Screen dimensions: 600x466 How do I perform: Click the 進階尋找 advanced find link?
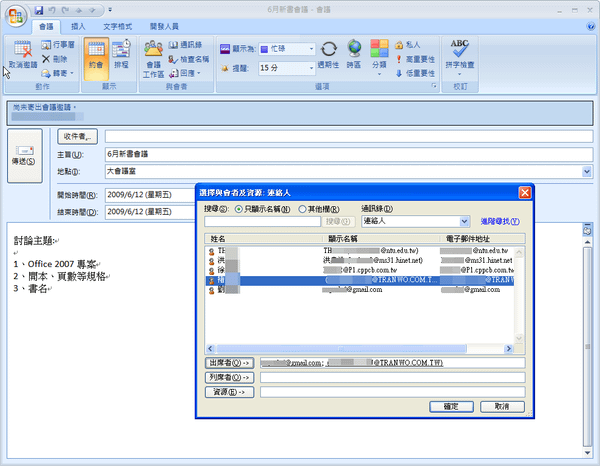tap(500, 221)
